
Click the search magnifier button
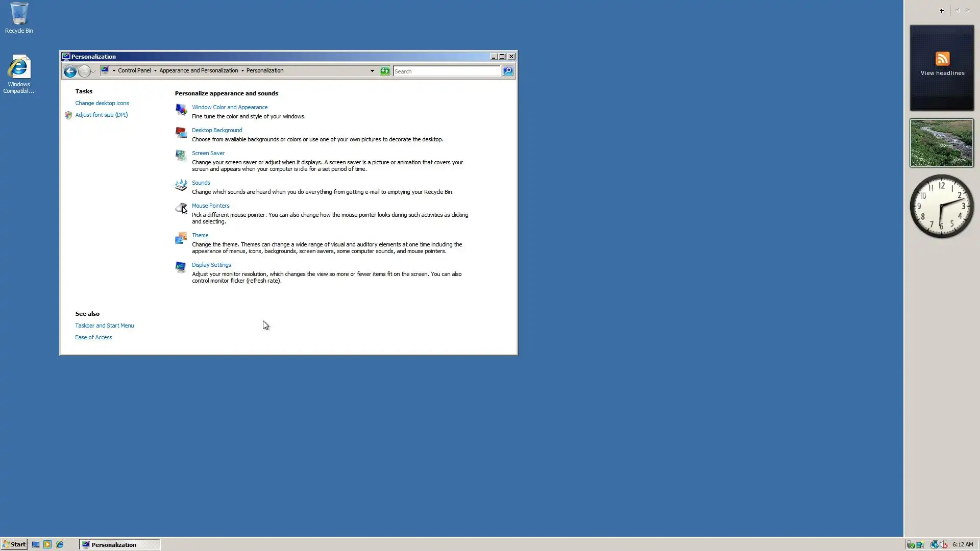click(x=508, y=71)
